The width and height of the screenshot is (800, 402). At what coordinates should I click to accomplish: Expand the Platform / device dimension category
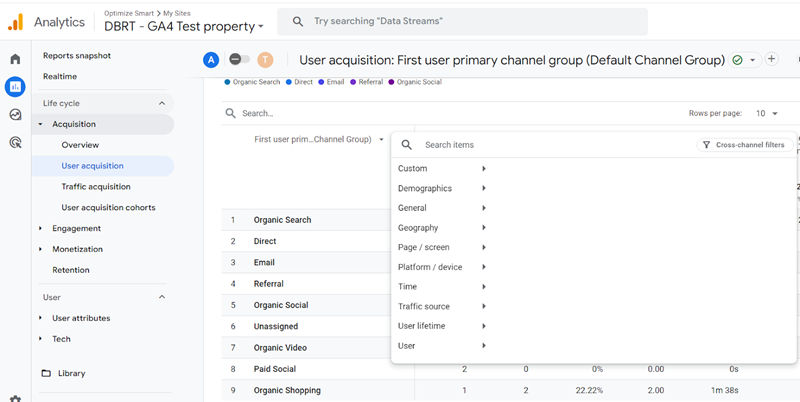coord(442,267)
